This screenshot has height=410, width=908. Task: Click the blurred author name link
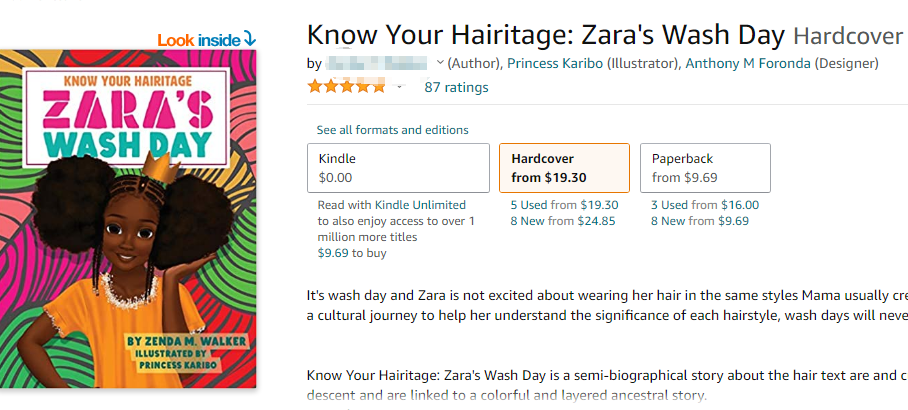click(380, 63)
